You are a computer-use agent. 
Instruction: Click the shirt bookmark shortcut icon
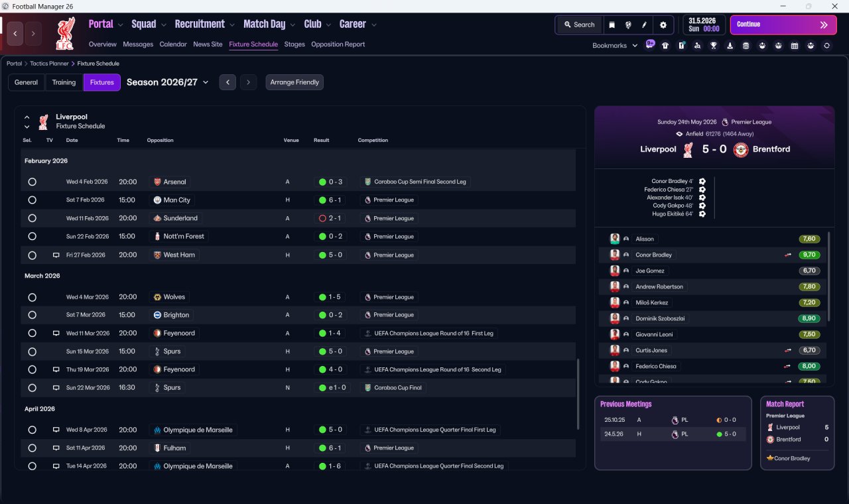tap(665, 46)
